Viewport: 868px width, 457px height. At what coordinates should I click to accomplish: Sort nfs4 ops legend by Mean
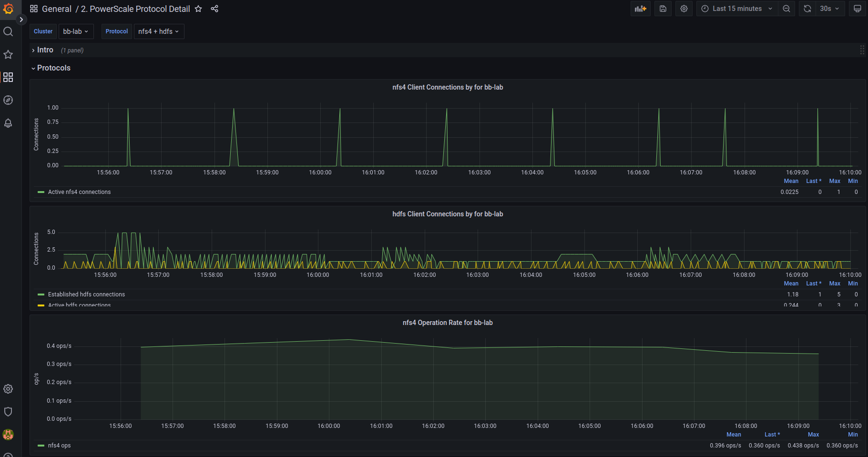[734, 435]
